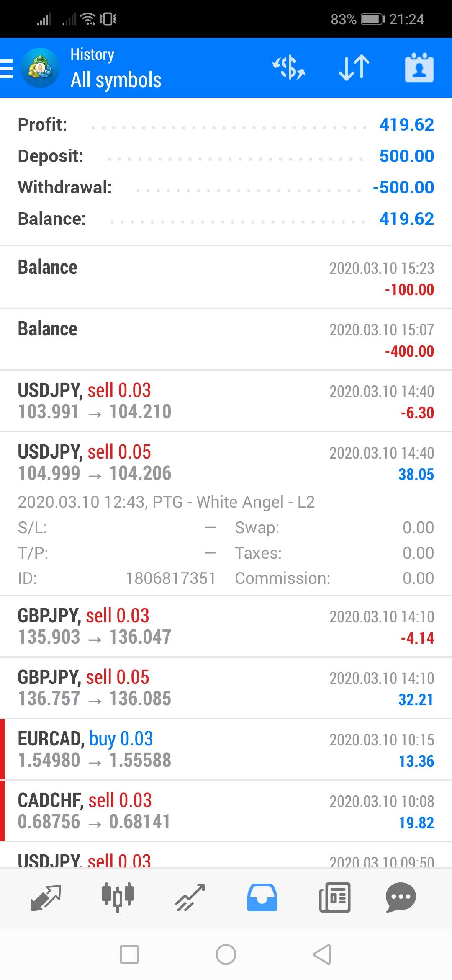Collapse expanded USDJPY sell 0.05 trade details
This screenshot has height=980, width=452.
[x=226, y=463]
